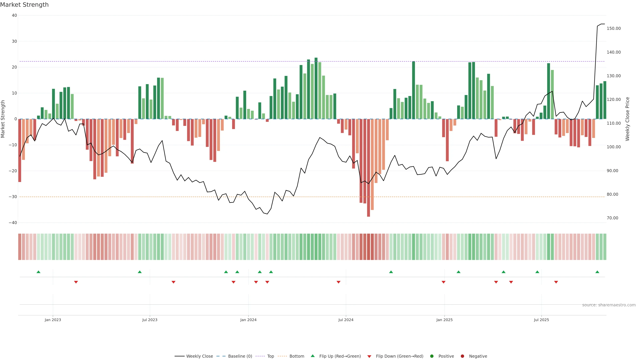Click the tallest green bar in mid-2024
Image resolution: width=644 pixels, height=362 pixels.
(316, 88)
